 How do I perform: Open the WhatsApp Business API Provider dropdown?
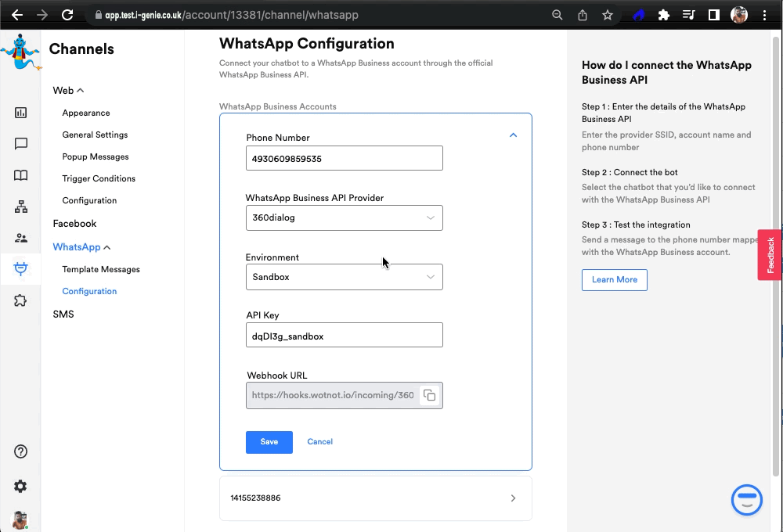click(x=345, y=217)
